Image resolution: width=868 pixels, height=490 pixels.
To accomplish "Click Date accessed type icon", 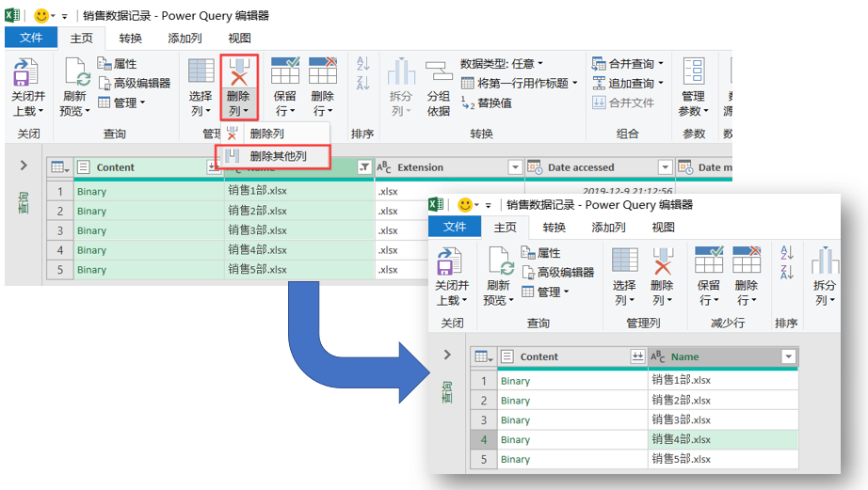I will (x=535, y=167).
